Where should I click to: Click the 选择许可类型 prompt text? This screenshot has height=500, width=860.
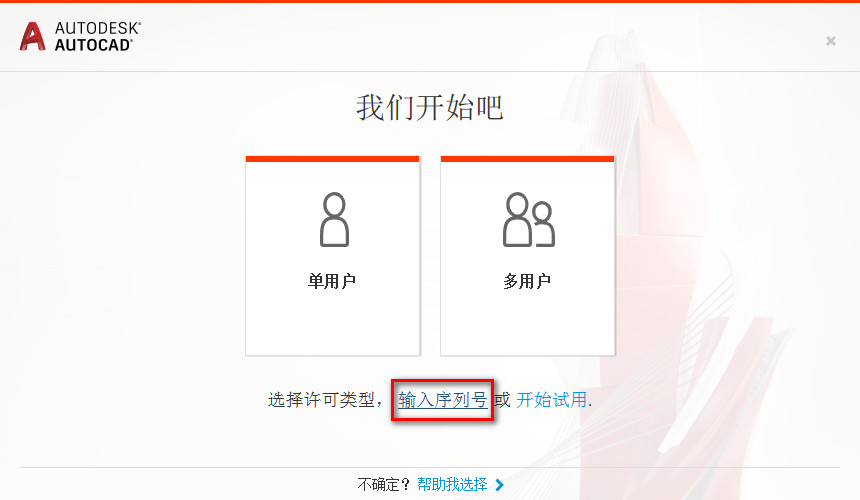pyautogui.click(x=321, y=400)
